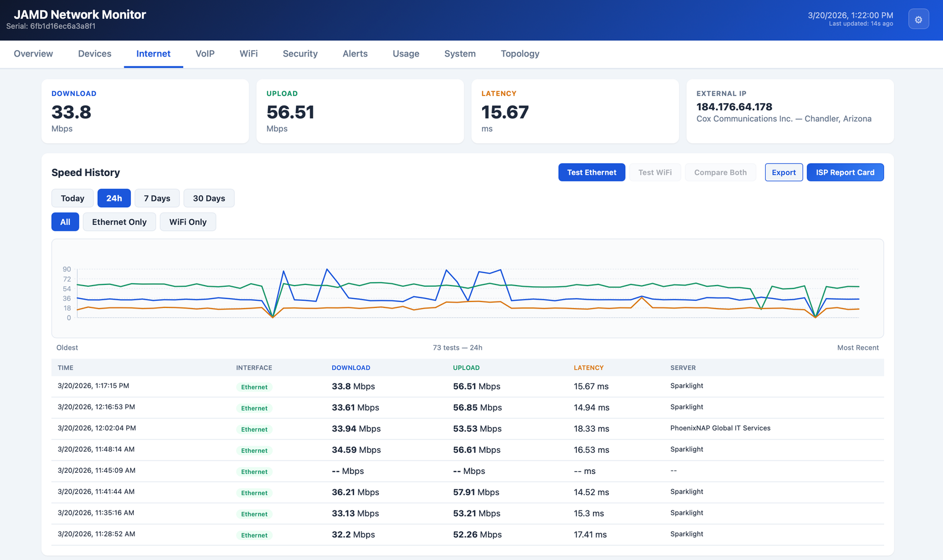Select the All interfaces filter
Viewport: 943px width, 560px height.
pos(65,222)
